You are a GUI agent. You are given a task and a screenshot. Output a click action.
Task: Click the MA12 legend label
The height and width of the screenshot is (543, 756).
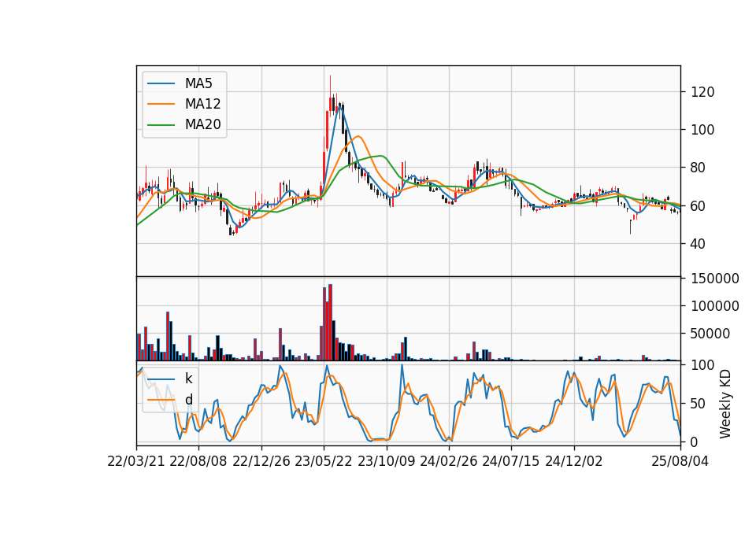point(202,104)
